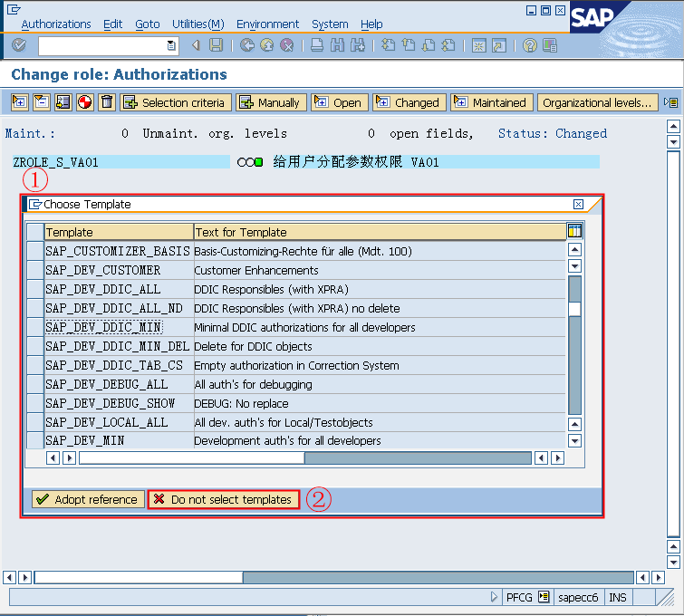This screenshot has height=616, width=684.
Task: Click the Delete trash can icon
Action: (107, 102)
